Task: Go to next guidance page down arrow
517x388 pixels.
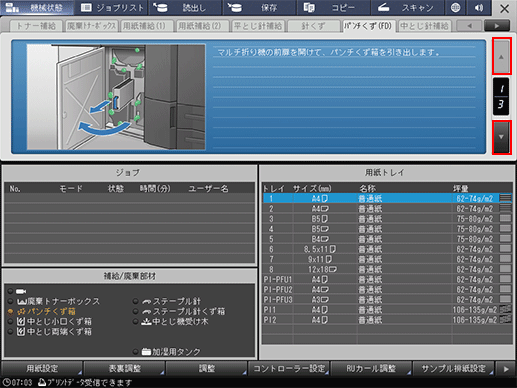Action: click(x=501, y=137)
